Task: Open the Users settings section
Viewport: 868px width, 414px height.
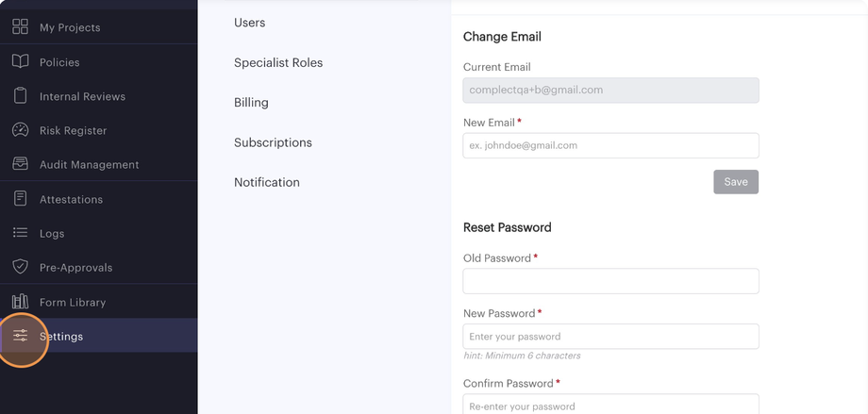Action: pos(249,23)
